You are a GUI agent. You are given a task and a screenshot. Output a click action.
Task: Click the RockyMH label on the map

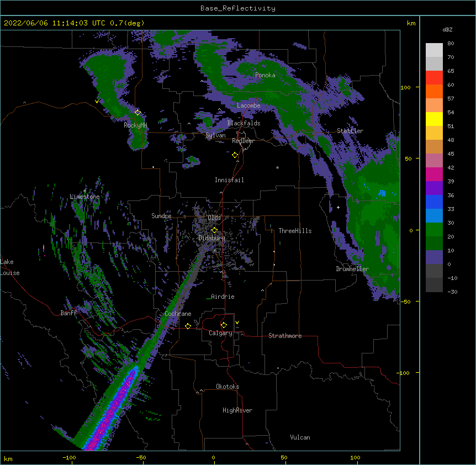point(135,125)
